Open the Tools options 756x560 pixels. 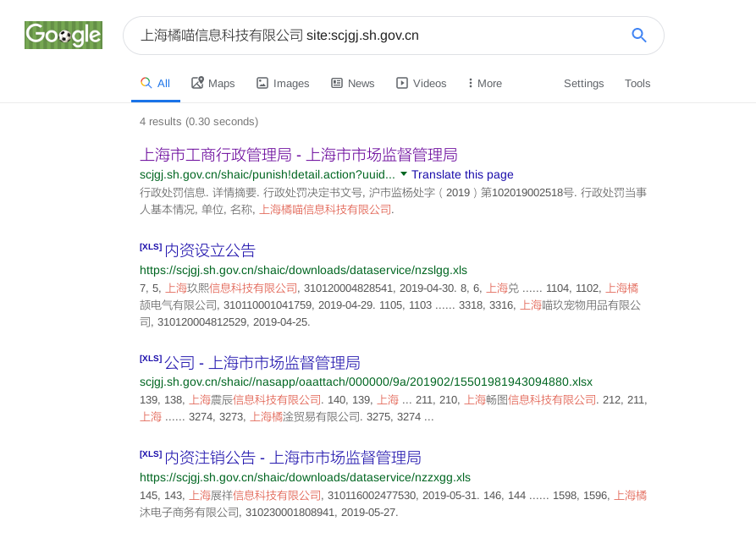(x=637, y=83)
